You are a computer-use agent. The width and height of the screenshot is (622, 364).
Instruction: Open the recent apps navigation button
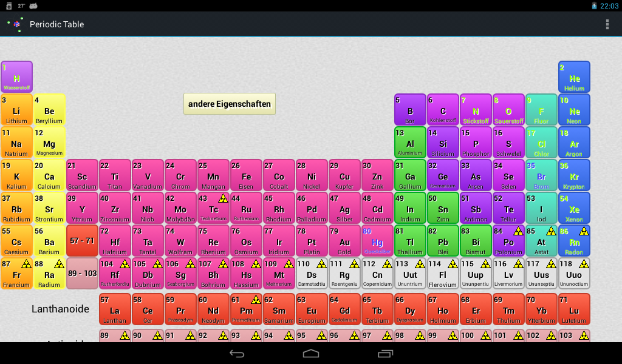point(385,354)
